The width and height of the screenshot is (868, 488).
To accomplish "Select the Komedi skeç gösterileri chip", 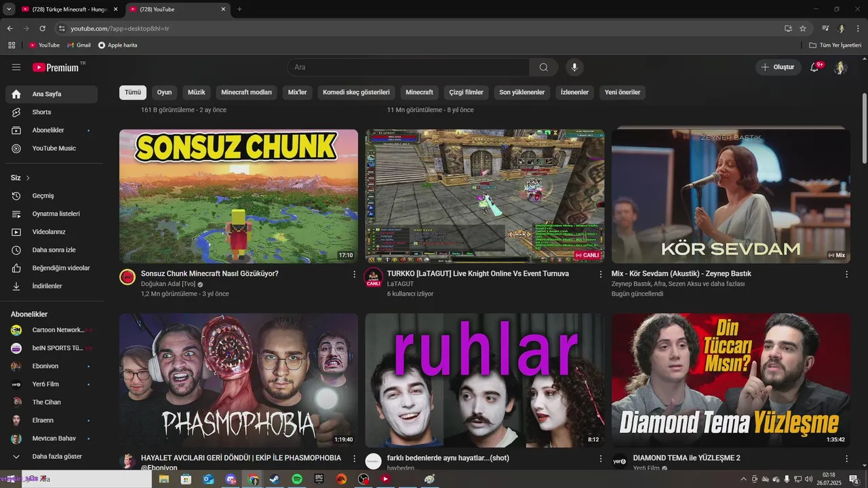I will point(356,92).
